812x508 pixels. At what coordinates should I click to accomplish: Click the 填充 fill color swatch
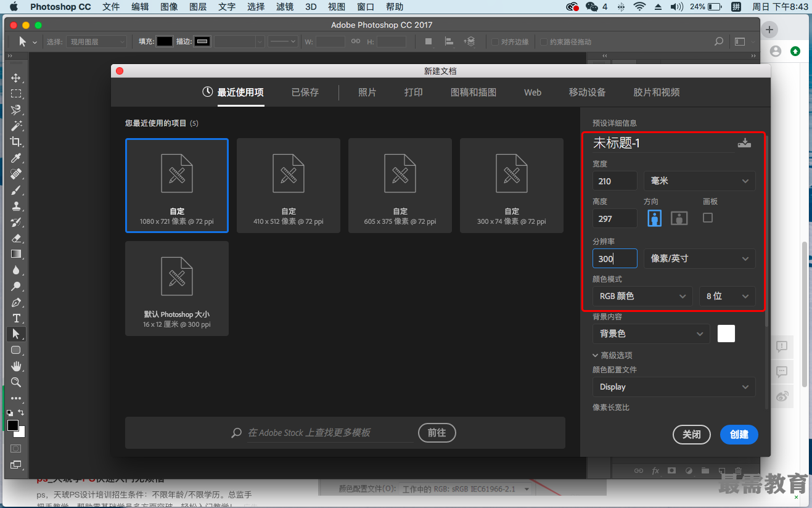(165, 42)
